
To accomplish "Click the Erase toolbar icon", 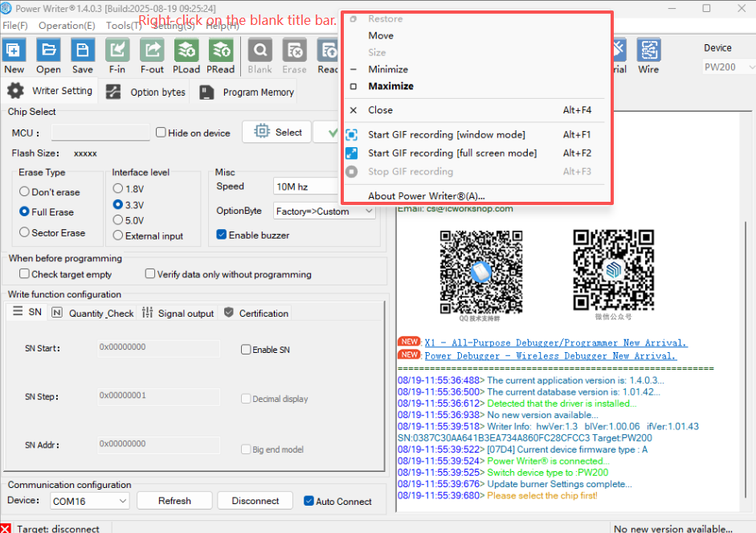I will [x=294, y=50].
